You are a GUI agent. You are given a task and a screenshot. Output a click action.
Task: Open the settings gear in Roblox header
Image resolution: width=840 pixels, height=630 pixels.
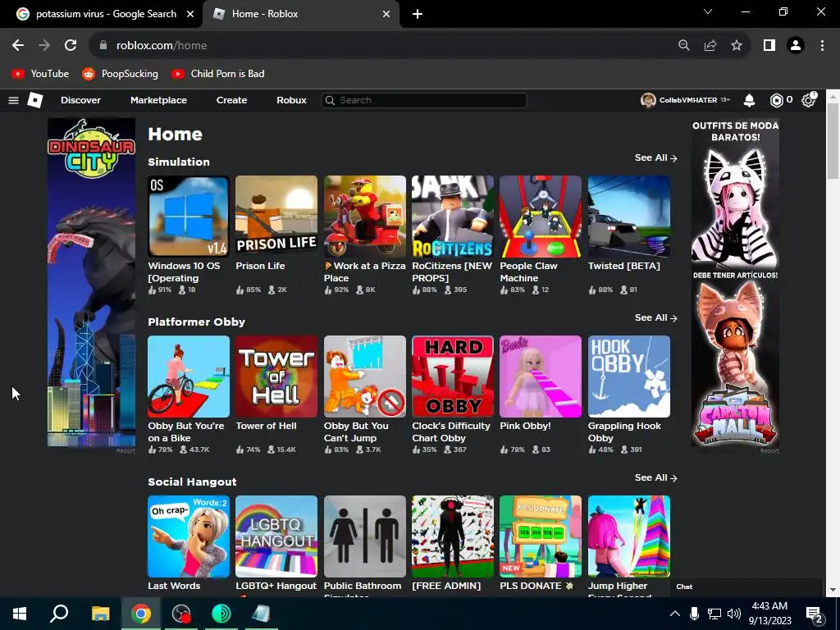pyautogui.click(x=808, y=99)
